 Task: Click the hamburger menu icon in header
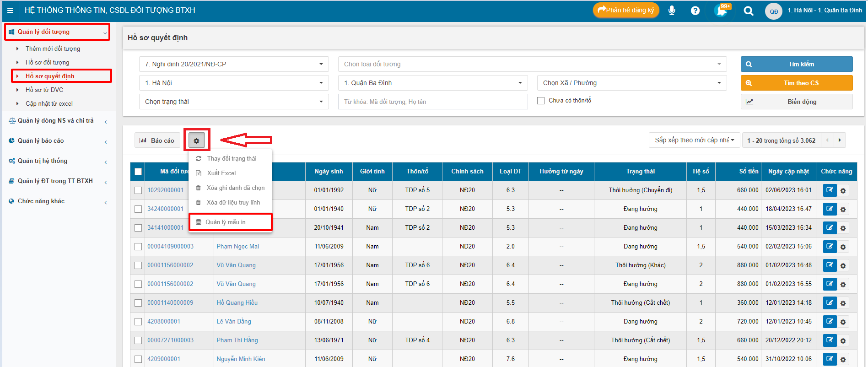(x=10, y=11)
